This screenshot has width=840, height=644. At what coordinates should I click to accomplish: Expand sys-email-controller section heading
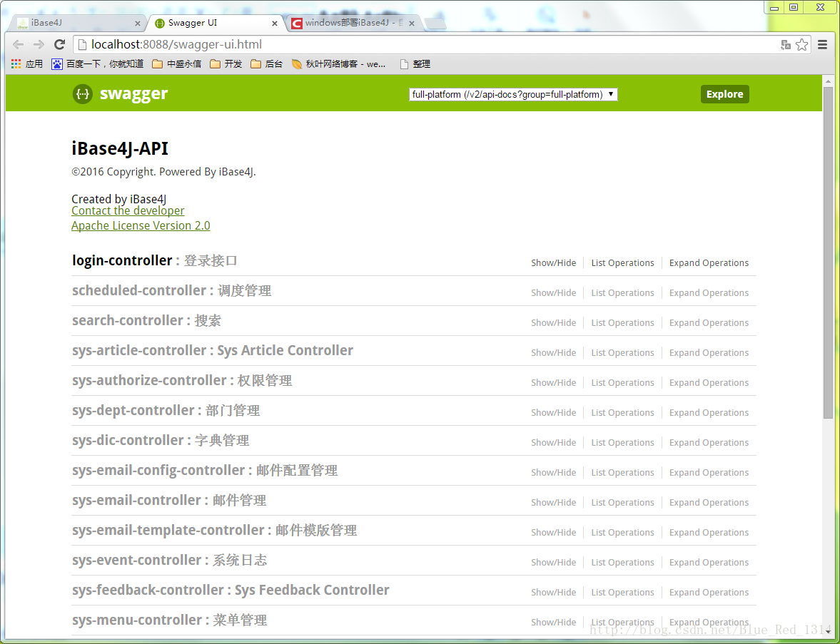[x=136, y=501]
